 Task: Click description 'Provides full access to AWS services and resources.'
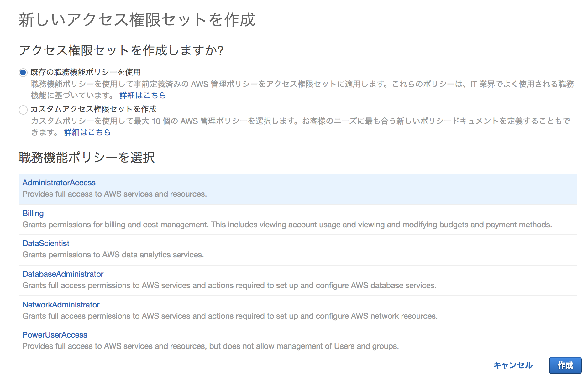[x=114, y=194]
